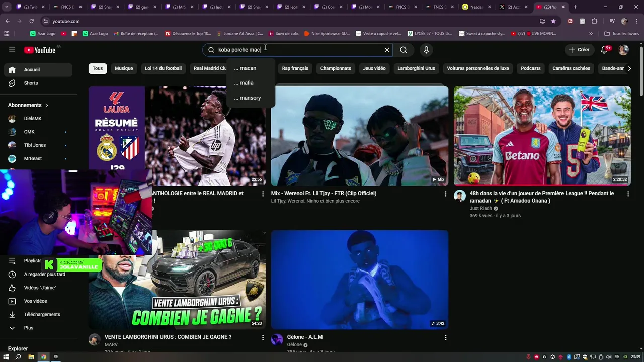Open the Suivi de colis bookmark
Viewport: 644px width, 362px height.
[284, 34]
